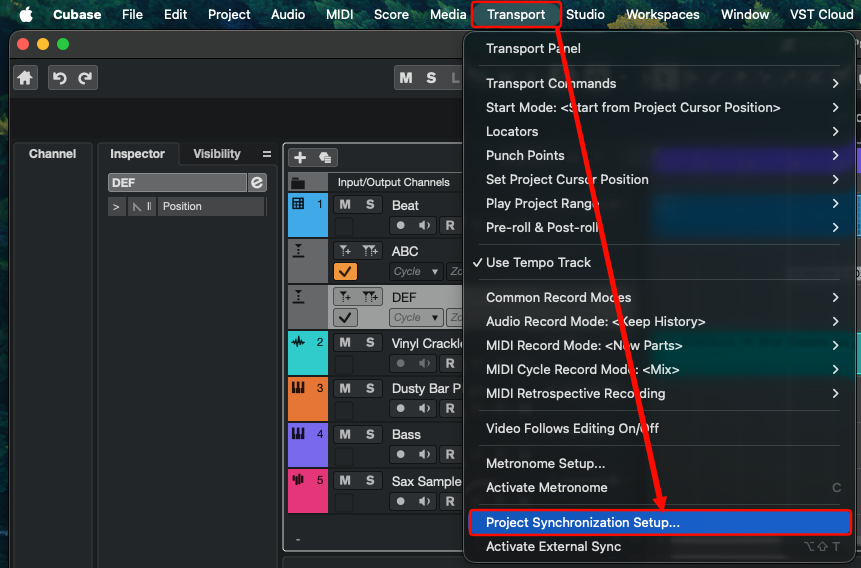861x568 pixels.
Task: Click the DEF marker track icon
Action: coord(298,297)
